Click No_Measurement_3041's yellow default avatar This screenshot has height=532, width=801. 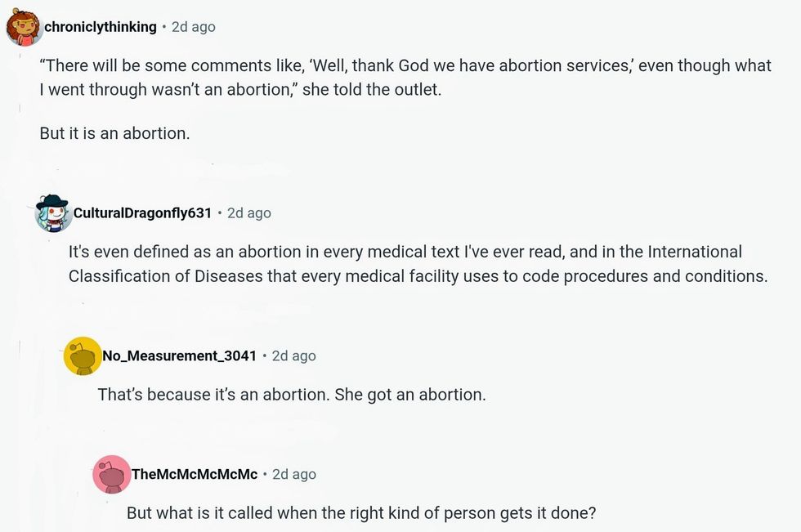83,356
